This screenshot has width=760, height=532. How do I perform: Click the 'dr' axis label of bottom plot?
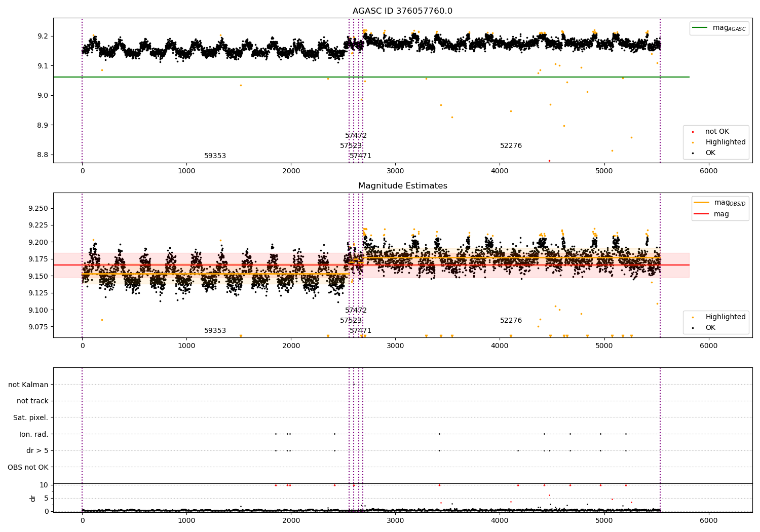(x=33, y=499)
